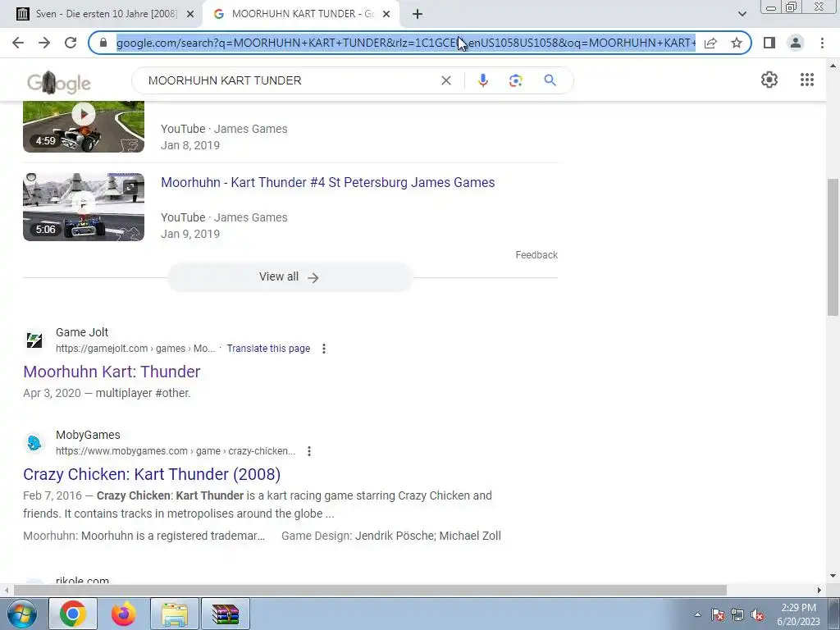Show hidden system tray icons
840x630 pixels.
(x=697, y=614)
